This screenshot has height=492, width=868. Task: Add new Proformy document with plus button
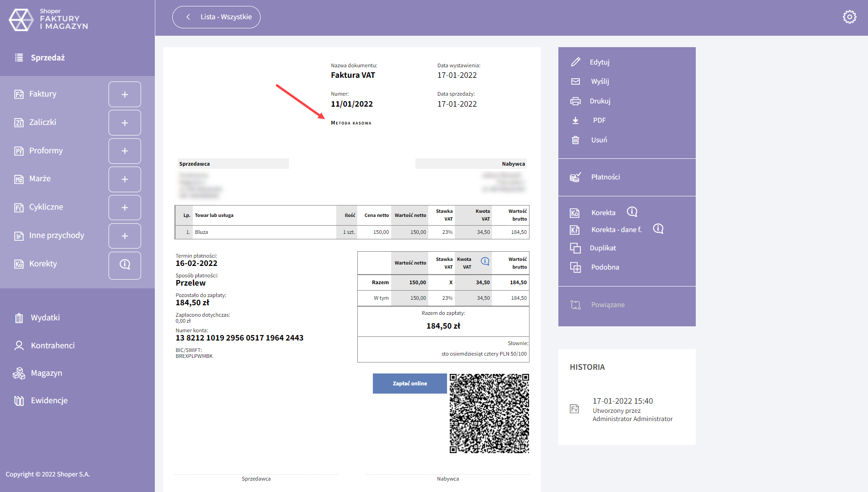pyautogui.click(x=125, y=151)
